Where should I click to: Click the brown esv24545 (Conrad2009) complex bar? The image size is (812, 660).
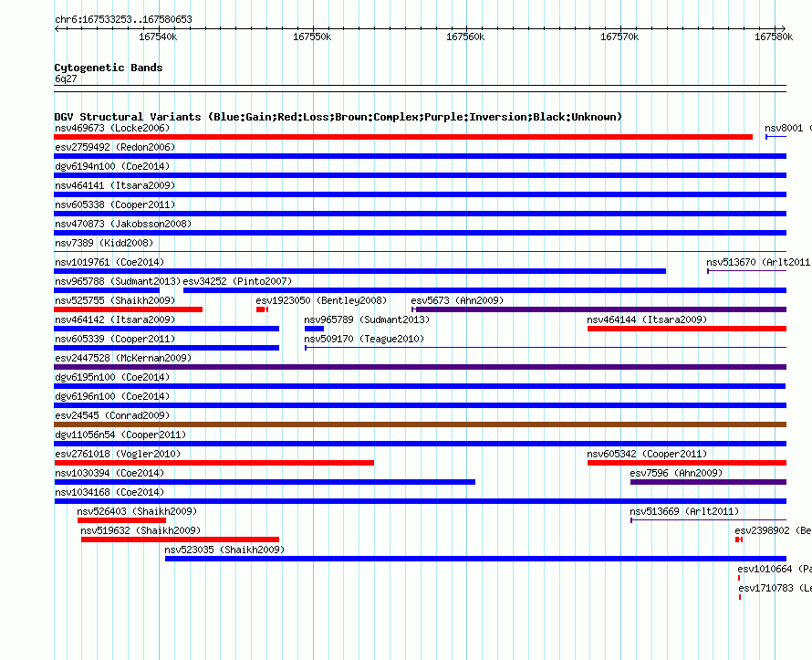click(x=420, y=424)
